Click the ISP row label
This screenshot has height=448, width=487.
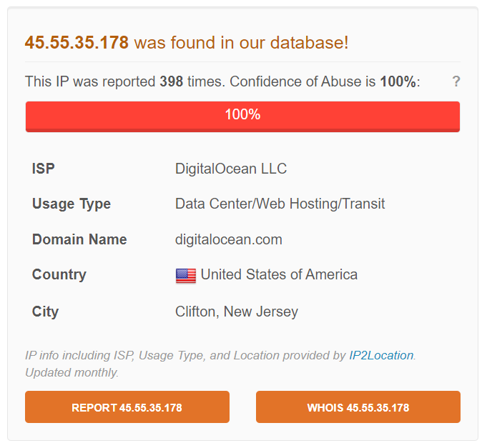click(44, 169)
